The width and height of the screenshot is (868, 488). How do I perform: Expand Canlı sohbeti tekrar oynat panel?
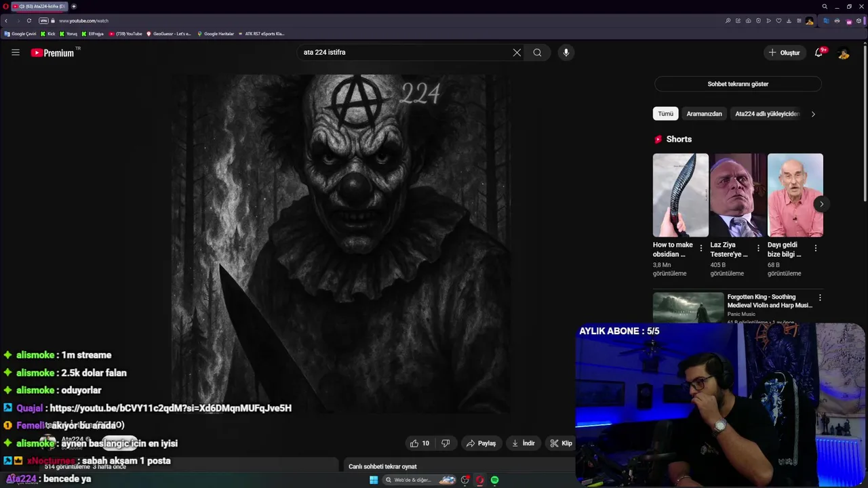(459, 466)
